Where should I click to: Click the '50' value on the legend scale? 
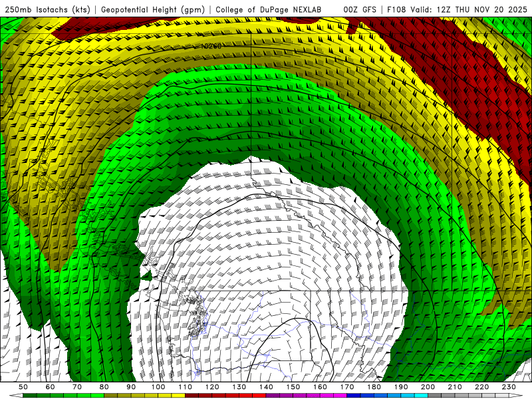pyautogui.click(x=23, y=387)
